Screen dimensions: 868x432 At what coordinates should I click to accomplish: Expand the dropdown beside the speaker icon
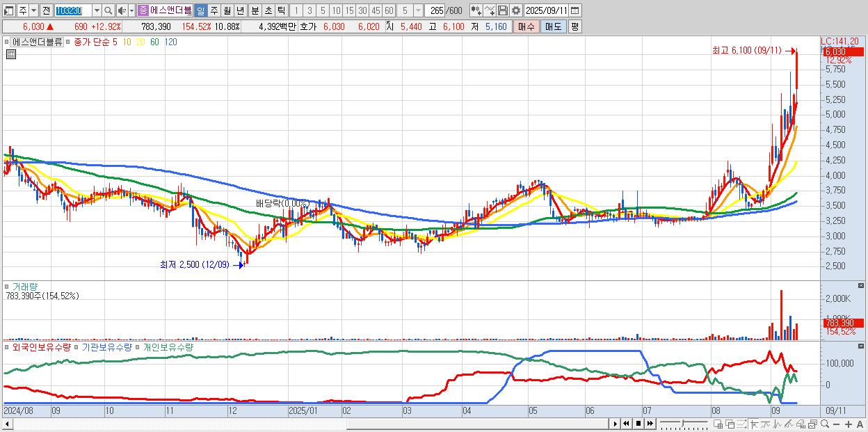[x=131, y=10]
